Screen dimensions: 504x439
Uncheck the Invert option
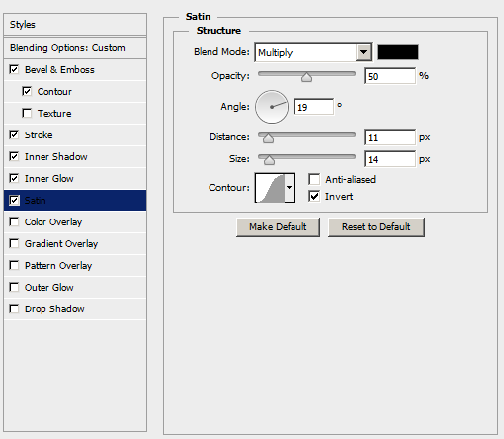314,196
